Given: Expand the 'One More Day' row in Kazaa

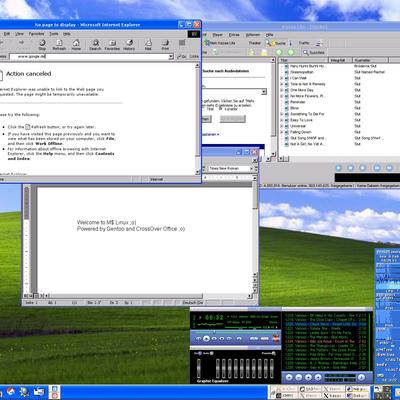Looking at the screenshot, I should [282, 90].
